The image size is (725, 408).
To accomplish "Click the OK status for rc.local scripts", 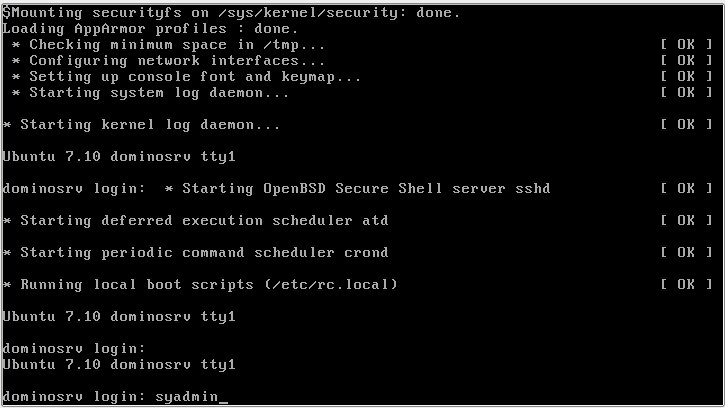I will pyautogui.click(x=686, y=284).
